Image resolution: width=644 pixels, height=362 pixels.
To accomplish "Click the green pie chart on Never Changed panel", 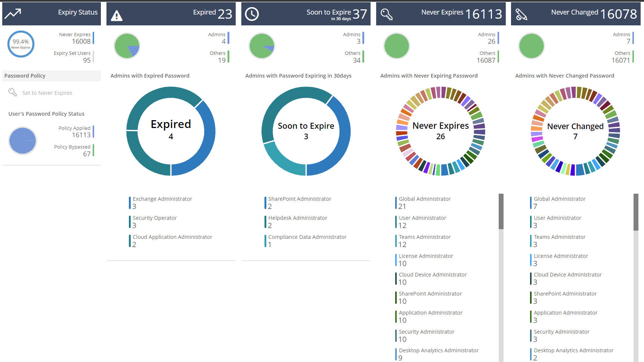I will (x=532, y=46).
